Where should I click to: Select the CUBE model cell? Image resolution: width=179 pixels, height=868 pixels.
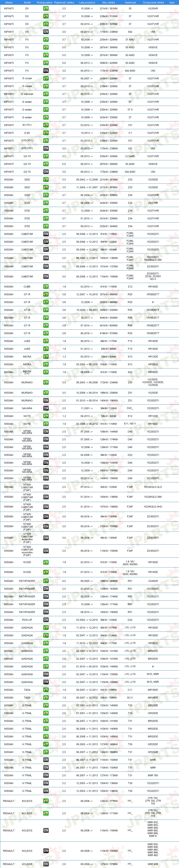click(x=27, y=287)
